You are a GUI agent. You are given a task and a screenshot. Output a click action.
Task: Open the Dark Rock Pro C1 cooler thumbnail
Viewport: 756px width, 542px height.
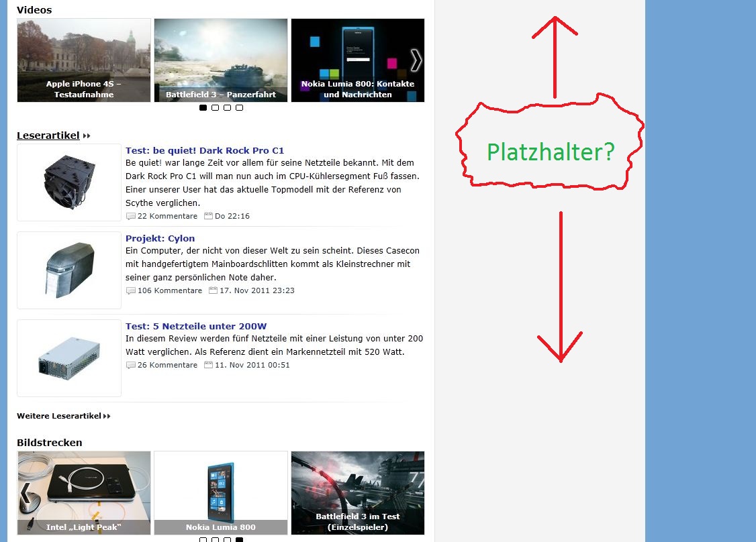pos(69,182)
